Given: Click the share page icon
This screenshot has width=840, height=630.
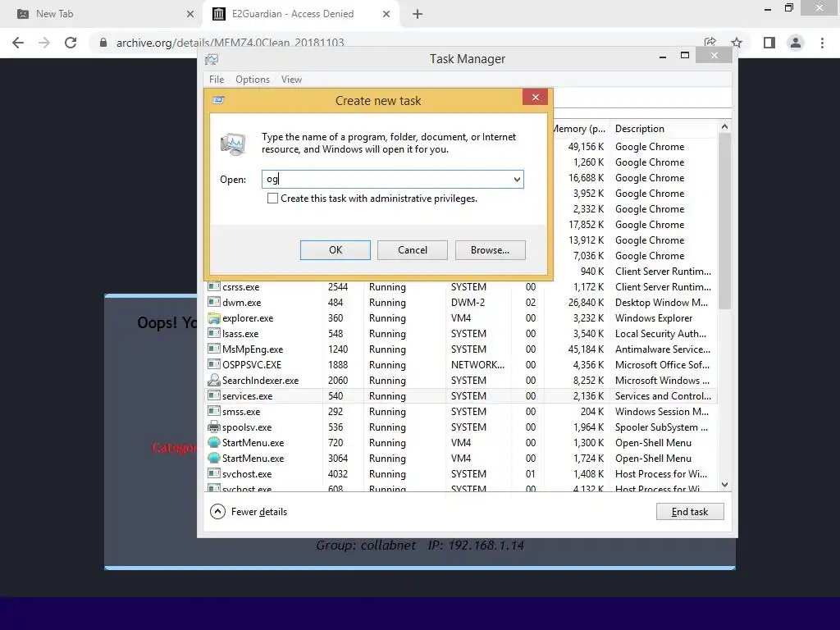Looking at the screenshot, I should coord(710,43).
